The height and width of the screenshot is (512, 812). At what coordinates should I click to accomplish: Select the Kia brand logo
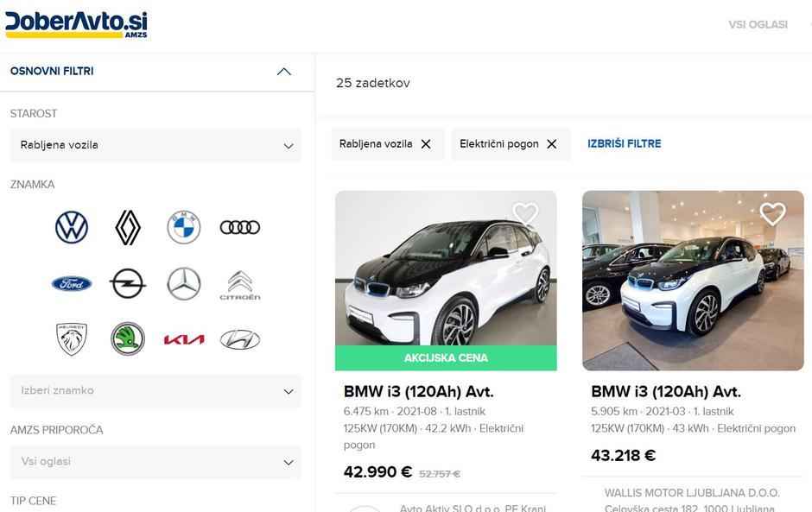tap(183, 339)
